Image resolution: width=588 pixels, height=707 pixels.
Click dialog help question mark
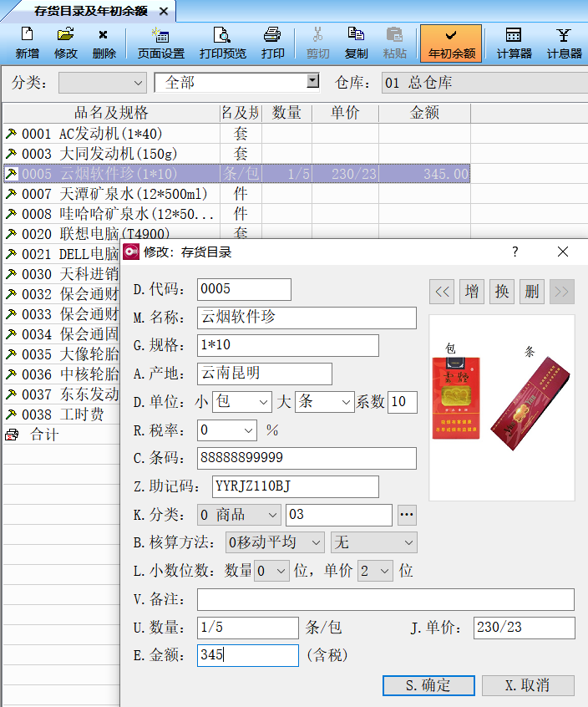[x=515, y=252]
